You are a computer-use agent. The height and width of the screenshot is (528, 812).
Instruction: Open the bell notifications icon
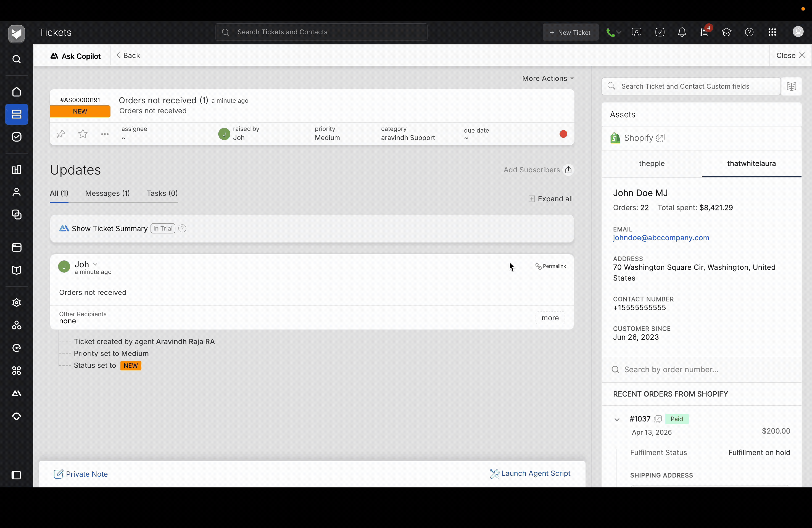click(682, 32)
